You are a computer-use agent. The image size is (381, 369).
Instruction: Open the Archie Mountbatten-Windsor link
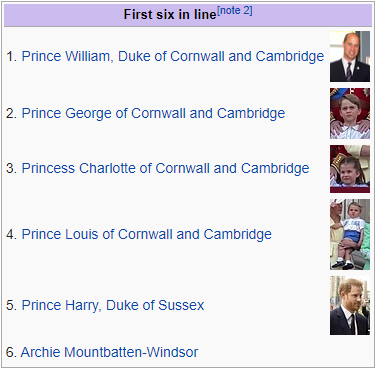pyautogui.click(x=109, y=352)
